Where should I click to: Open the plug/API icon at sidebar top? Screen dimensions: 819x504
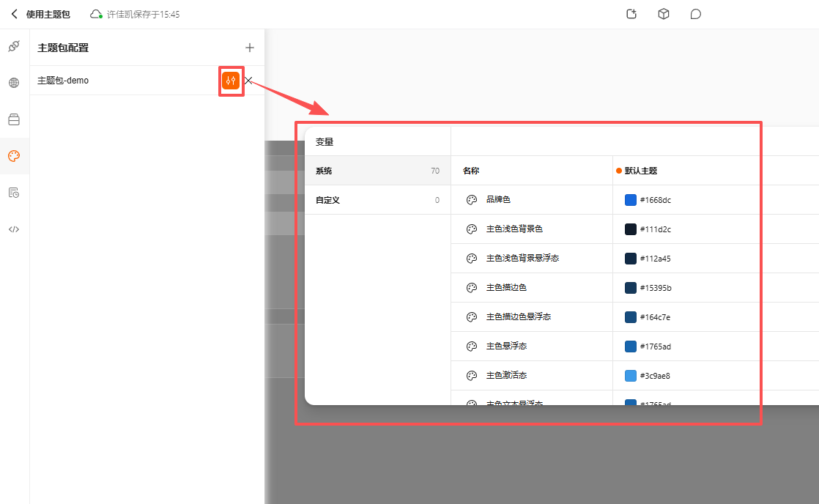[13, 46]
